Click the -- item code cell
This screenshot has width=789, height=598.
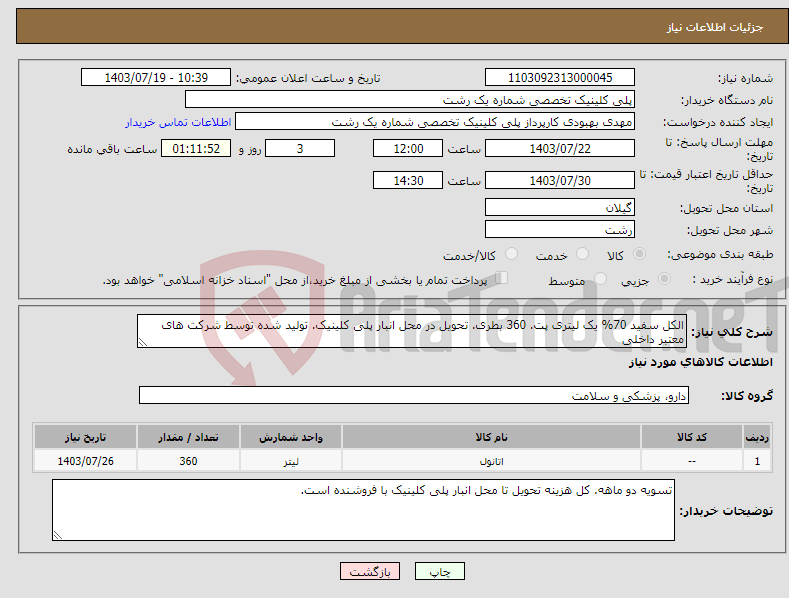coord(692,461)
